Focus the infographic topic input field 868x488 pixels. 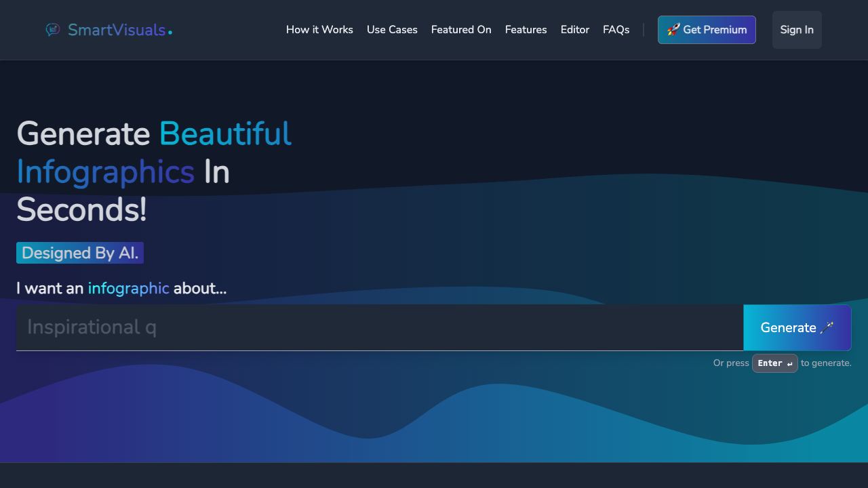(x=380, y=327)
